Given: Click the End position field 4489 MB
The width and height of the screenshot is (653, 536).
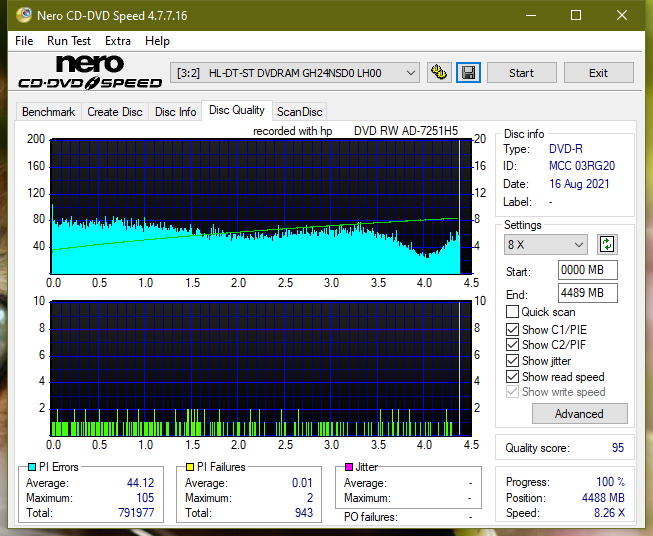Looking at the screenshot, I should point(588,293).
